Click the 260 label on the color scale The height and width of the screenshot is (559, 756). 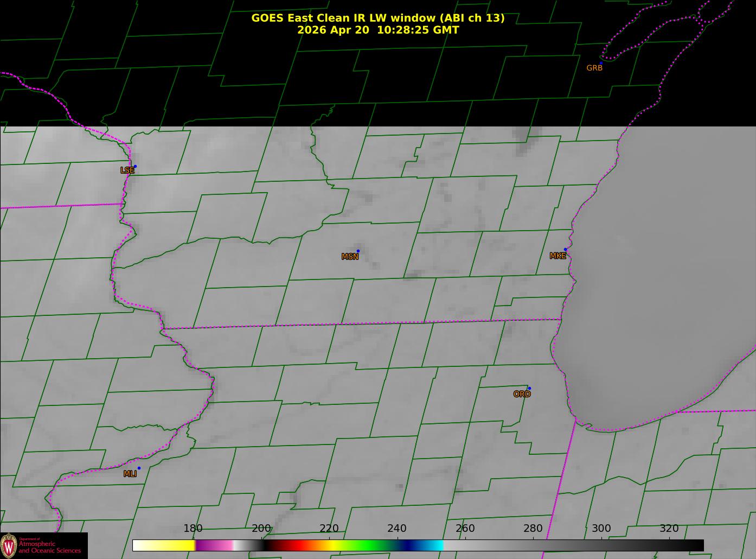pos(465,529)
